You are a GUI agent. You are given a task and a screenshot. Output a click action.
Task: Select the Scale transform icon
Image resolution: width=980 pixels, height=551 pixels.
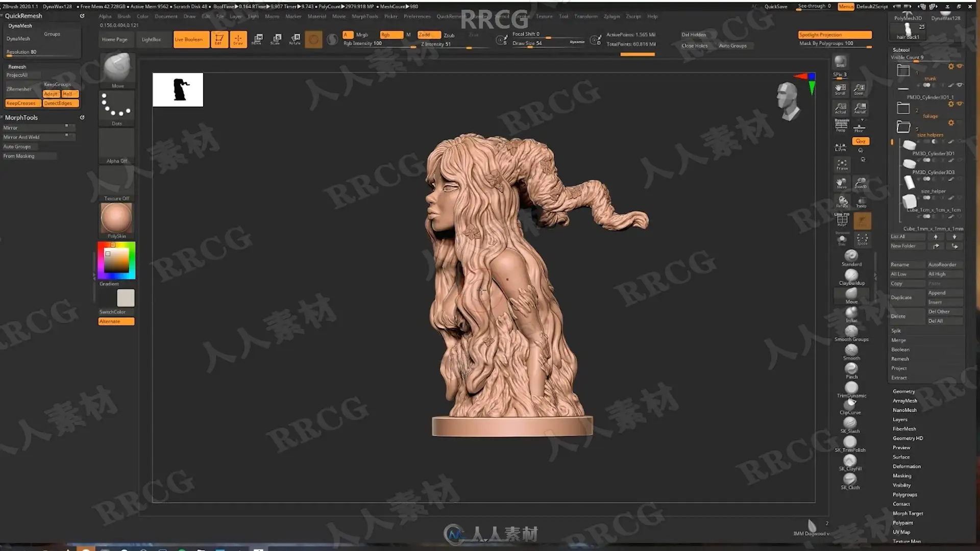[276, 39]
